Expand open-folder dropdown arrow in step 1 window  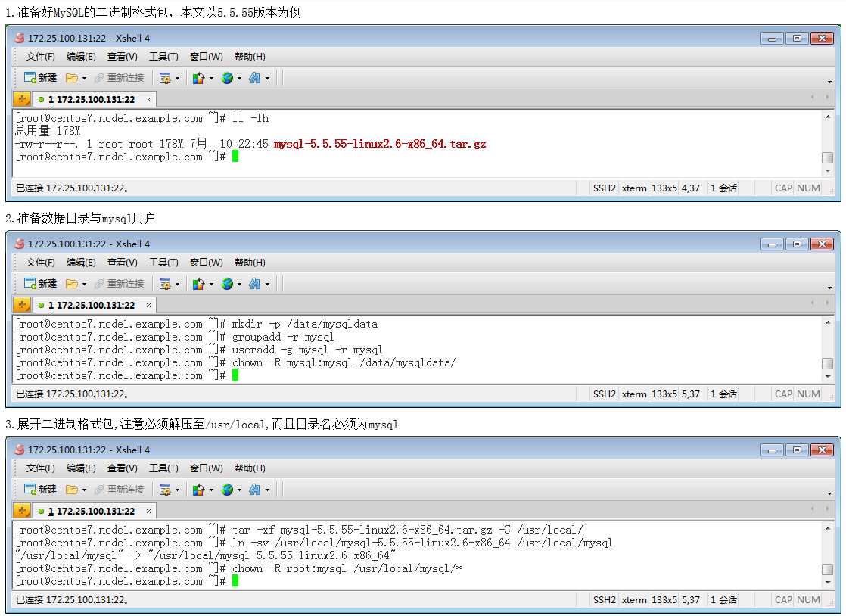[84, 79]
